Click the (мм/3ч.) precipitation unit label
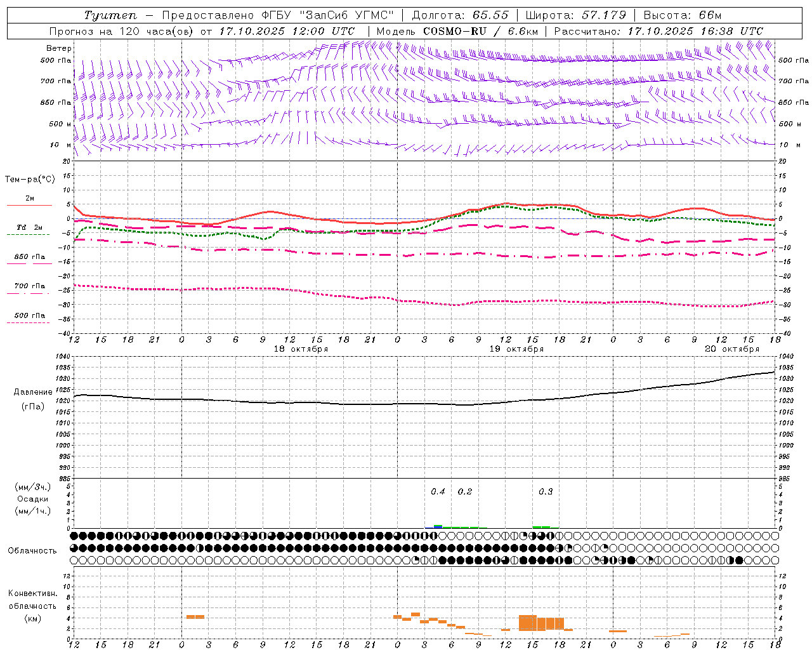The width and height of the screenshot is (812, 650). coord(33,487)
